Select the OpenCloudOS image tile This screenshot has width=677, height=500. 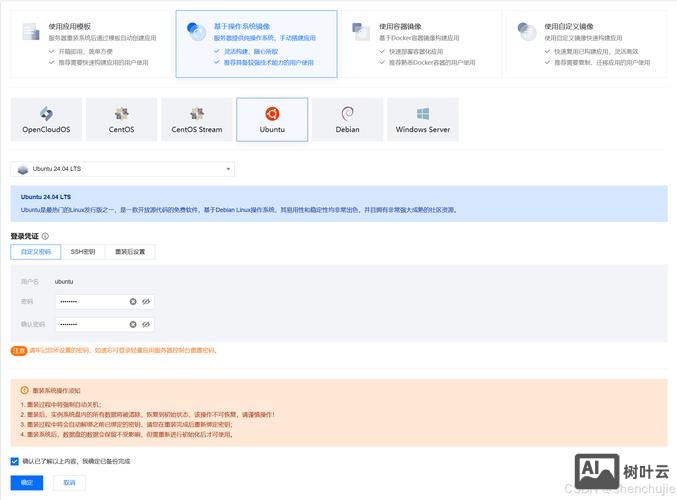(46, 120)
